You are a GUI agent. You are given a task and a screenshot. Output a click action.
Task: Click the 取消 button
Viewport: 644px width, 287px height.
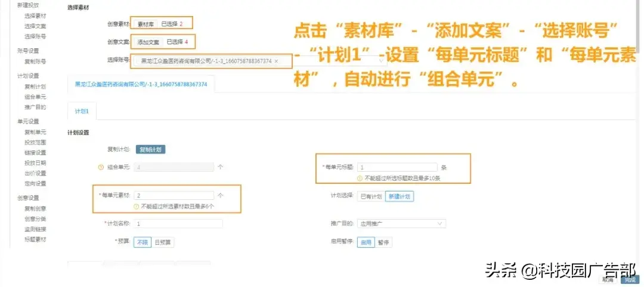click(x=609, y=280)
